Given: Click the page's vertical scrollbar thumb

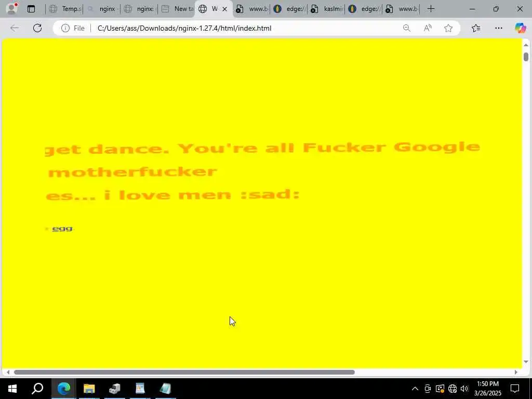Looking at the screenshot, I should (x=526, y=57).
